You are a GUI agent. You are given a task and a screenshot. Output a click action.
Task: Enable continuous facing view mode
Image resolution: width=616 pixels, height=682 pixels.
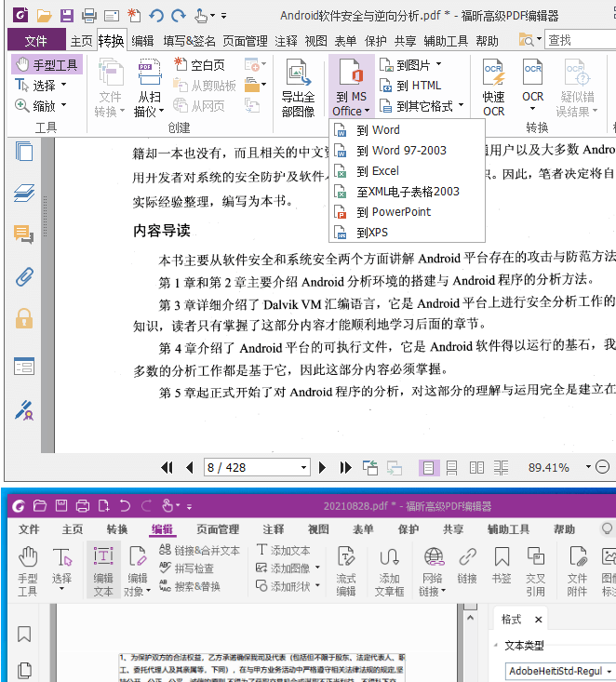502,468
